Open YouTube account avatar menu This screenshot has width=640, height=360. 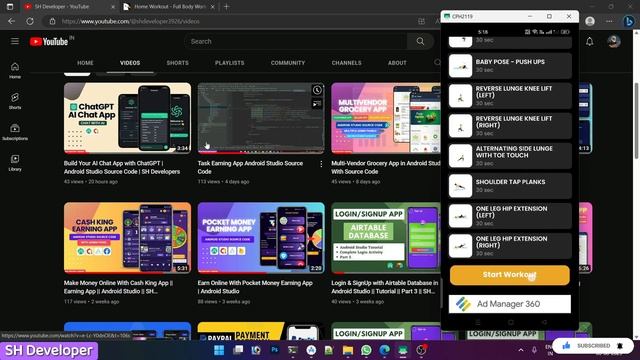pos(613,41)
